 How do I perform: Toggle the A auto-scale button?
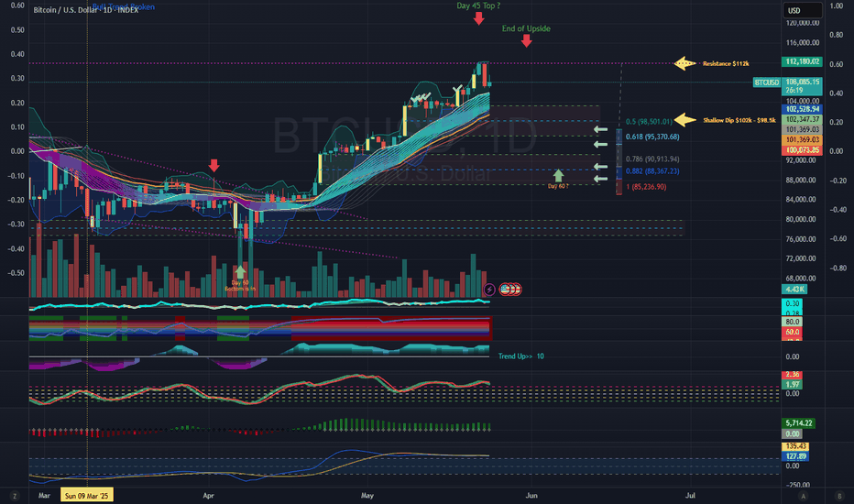point(803,496)
